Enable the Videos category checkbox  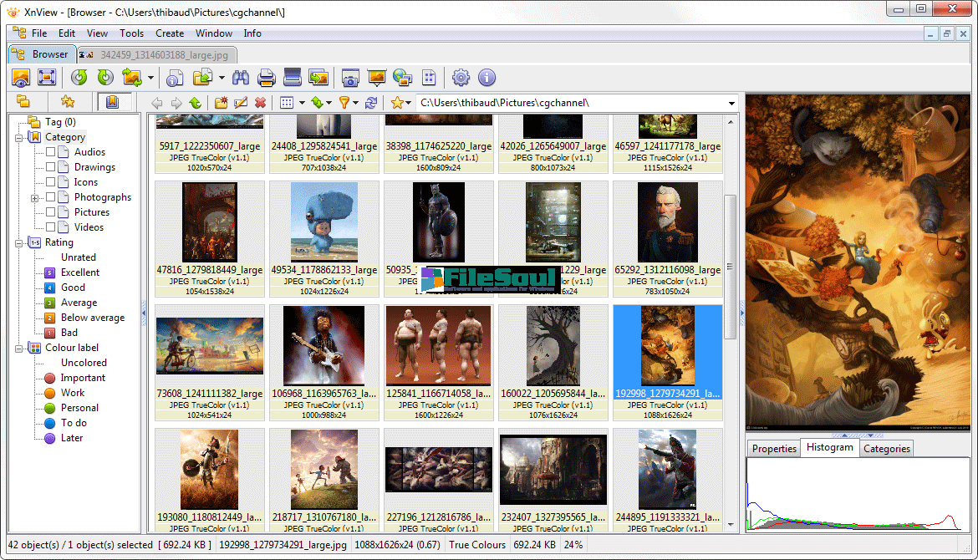tap(51, 227)
